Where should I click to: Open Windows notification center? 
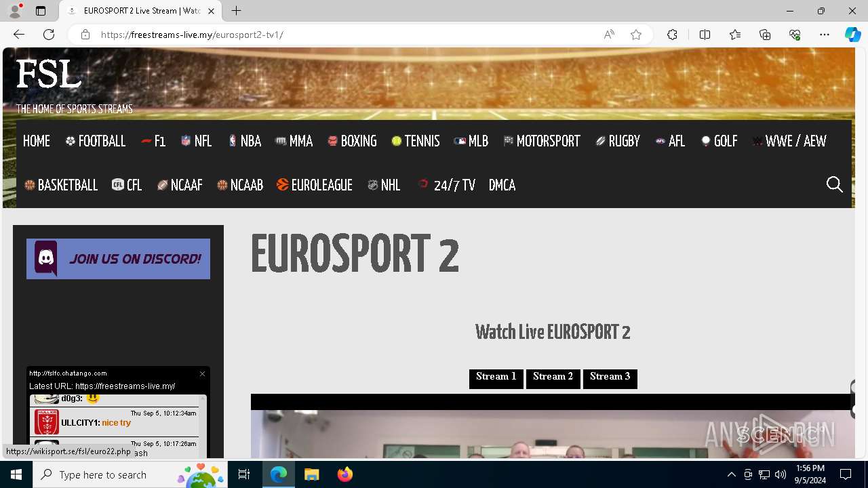tap(846, 474)
